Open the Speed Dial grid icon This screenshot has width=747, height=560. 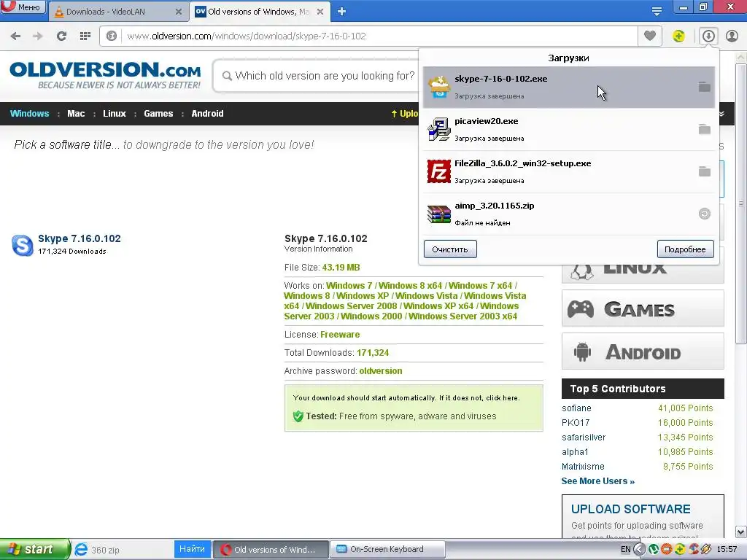[85, 36]
